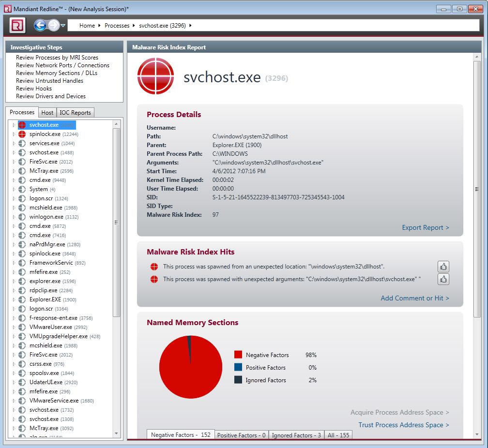Expand the VMUpgradeHelper.exe (428) tree node
This screenshot has width=488, height=448.
(x=14, y=336)
